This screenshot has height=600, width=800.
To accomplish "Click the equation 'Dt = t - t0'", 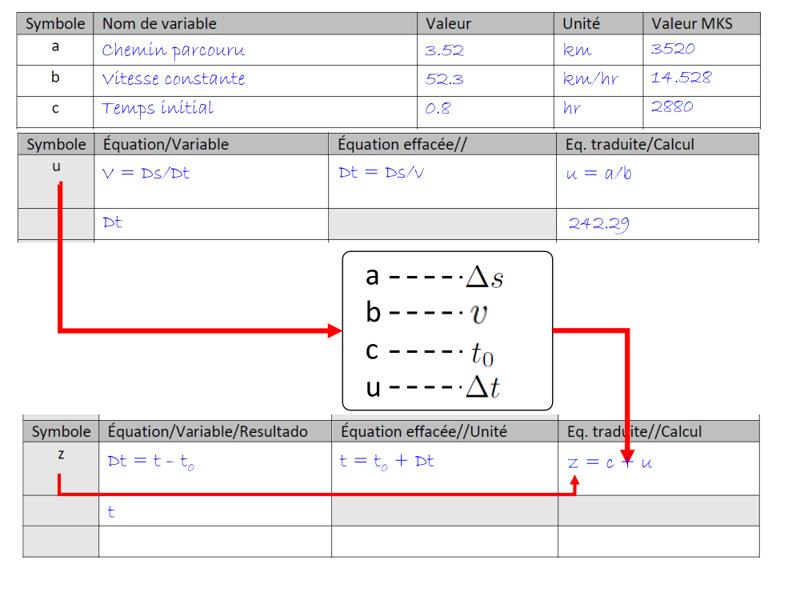I will click(151, 462).
